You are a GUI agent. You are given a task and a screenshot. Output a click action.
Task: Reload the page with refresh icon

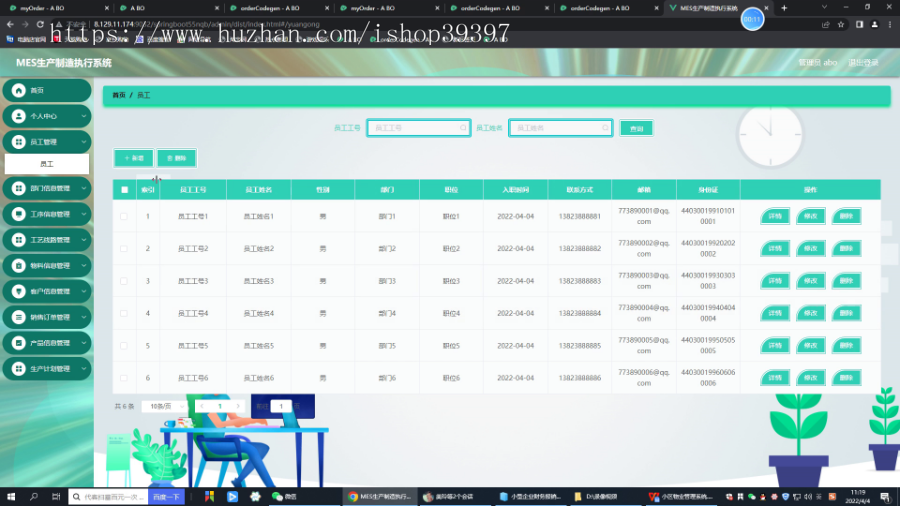tap(40, 24)
